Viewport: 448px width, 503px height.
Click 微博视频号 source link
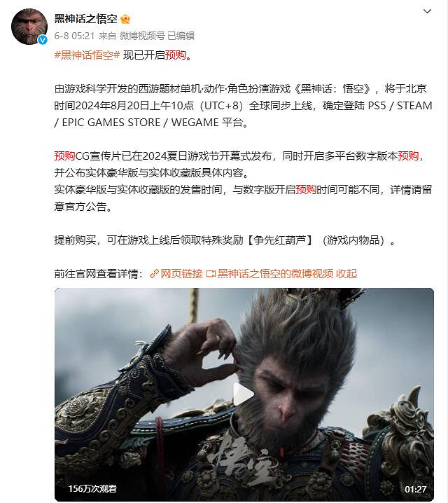142,36
